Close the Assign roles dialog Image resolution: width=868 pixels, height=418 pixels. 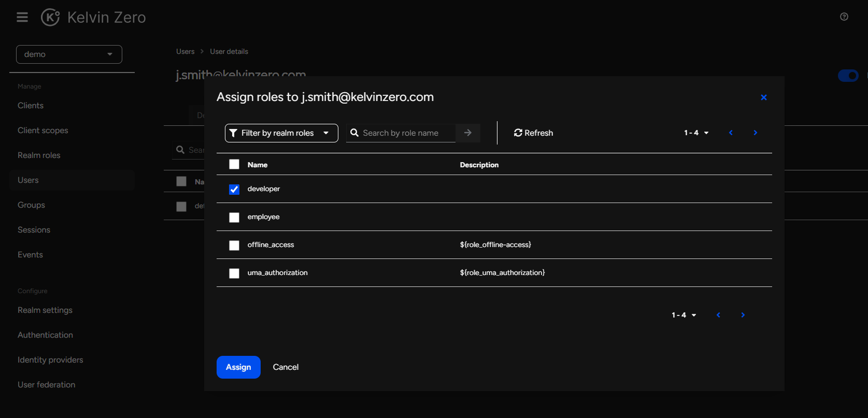(764, 97)
